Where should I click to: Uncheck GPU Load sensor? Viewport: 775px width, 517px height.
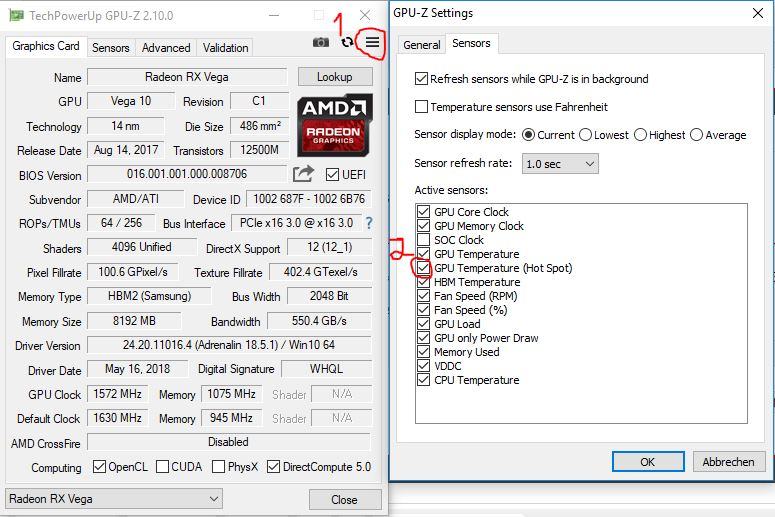pyautogui.click(x=424, y=324)
